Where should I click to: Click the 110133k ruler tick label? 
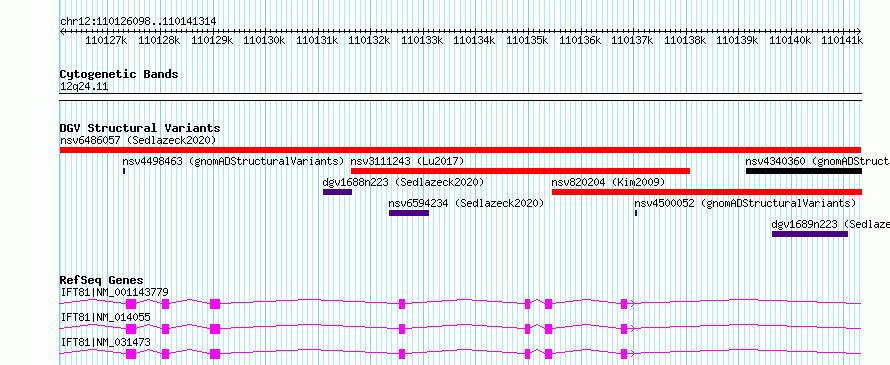pyautogui.click(x=423, y=41)
